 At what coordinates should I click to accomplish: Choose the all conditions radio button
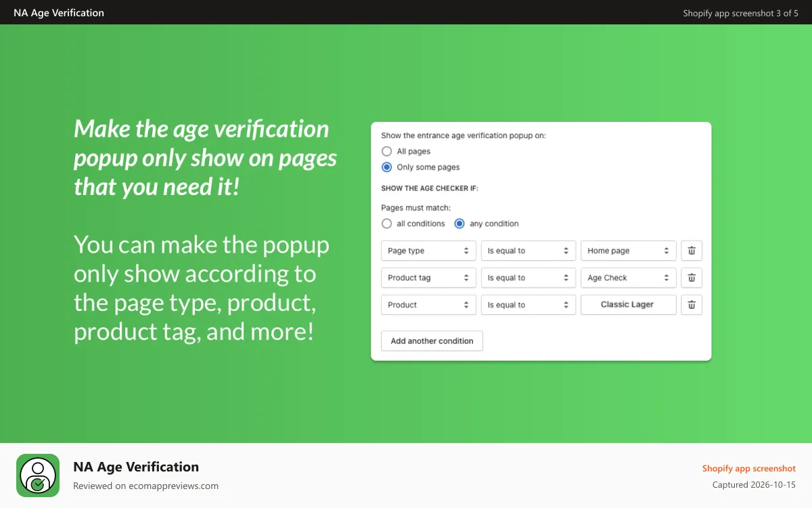[387, 224]
